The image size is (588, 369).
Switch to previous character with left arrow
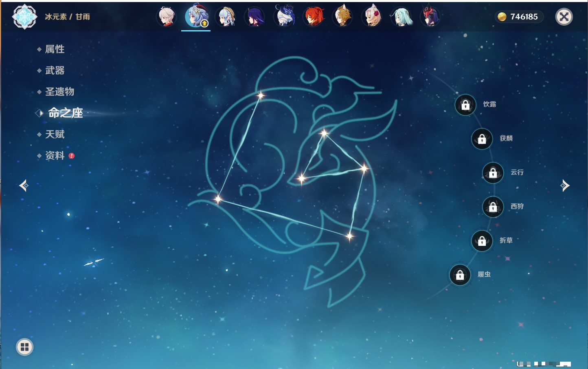point(24,186)
